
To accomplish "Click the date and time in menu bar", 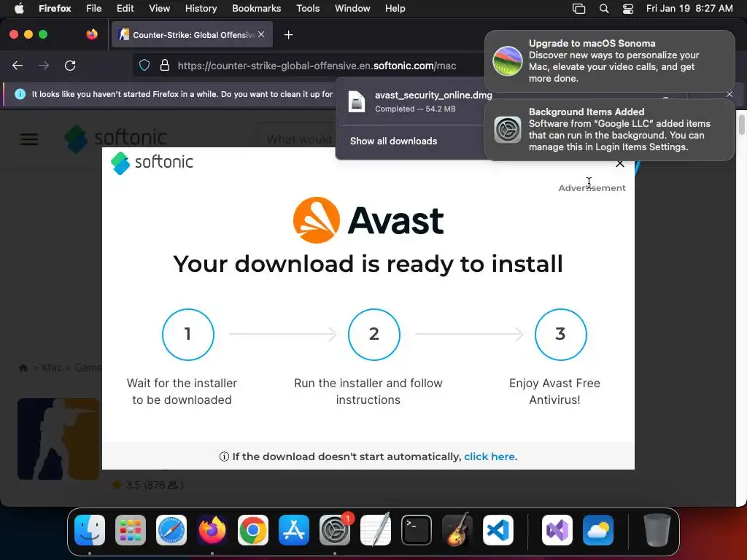I will click(689, 8).
